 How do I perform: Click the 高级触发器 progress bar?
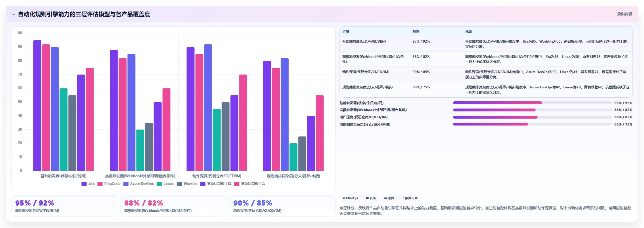pyautogui.click(x=532, y=110)
